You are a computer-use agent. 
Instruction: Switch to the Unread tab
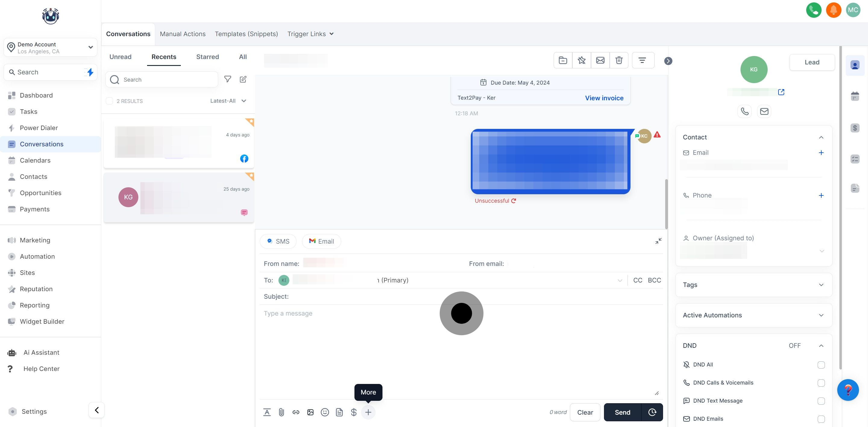(120, 57)
